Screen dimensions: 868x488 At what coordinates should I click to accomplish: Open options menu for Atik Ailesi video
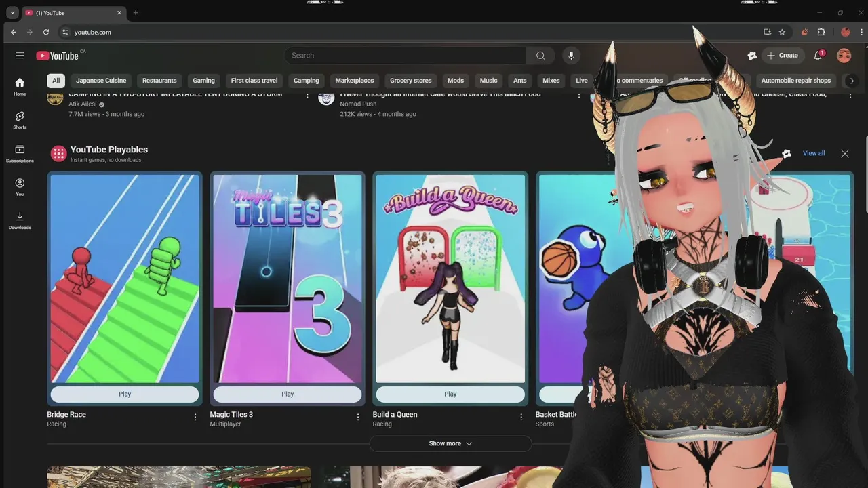click(307, 96)
